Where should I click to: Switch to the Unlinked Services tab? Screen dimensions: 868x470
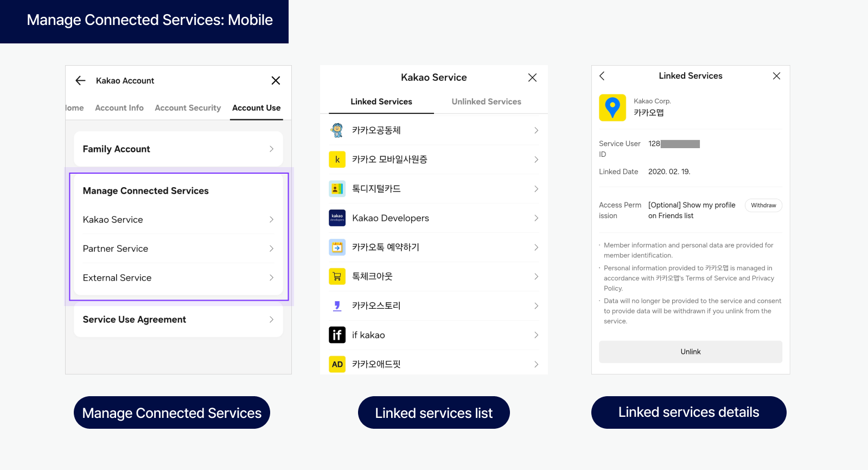[x=486, y=101]
